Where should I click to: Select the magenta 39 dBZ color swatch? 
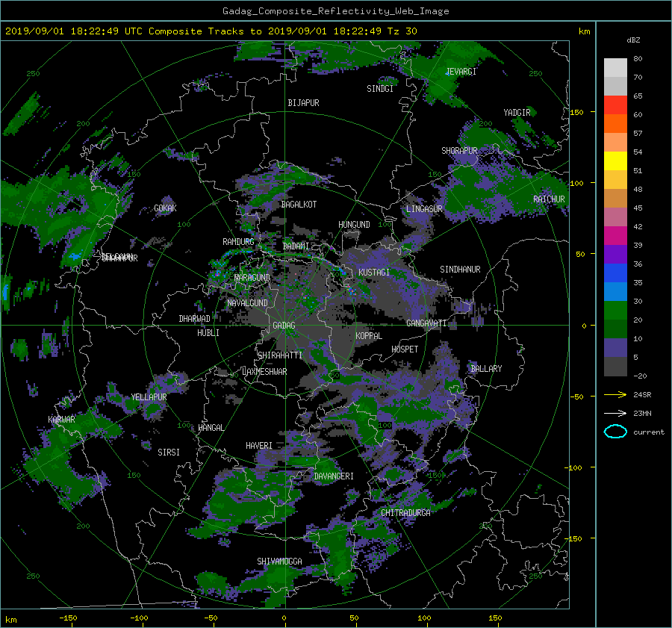[x=615, y=236]
